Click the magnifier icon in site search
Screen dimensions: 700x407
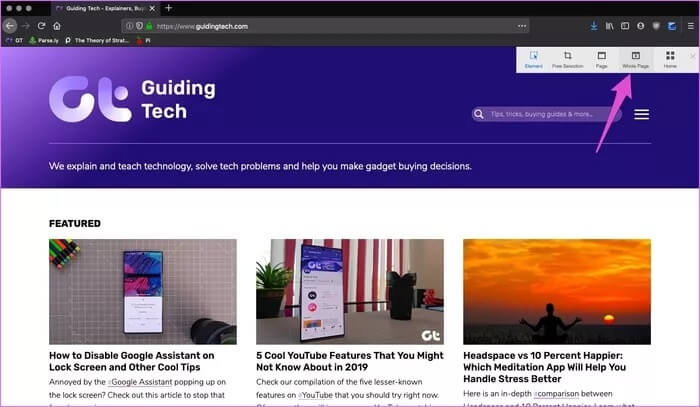click(479, 114)
